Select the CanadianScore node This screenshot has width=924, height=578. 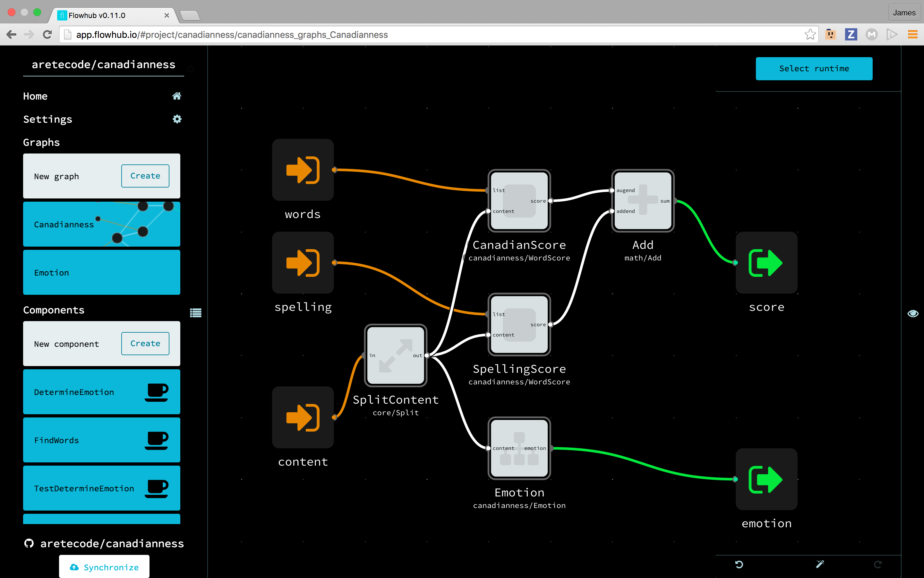[x=519, y=201]
